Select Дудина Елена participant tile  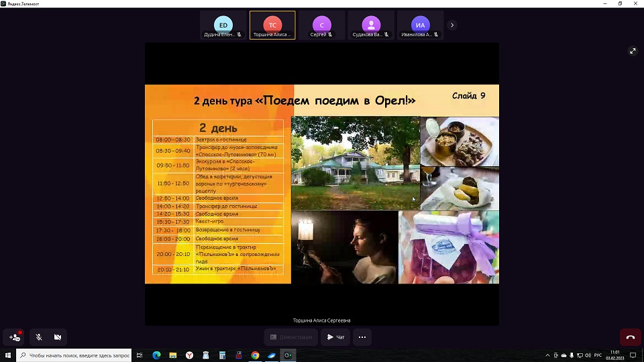(x=223, y=25)
